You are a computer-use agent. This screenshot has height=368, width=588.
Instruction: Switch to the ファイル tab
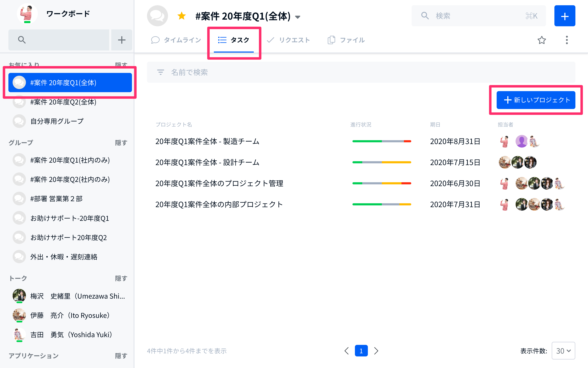coord(346,40)
